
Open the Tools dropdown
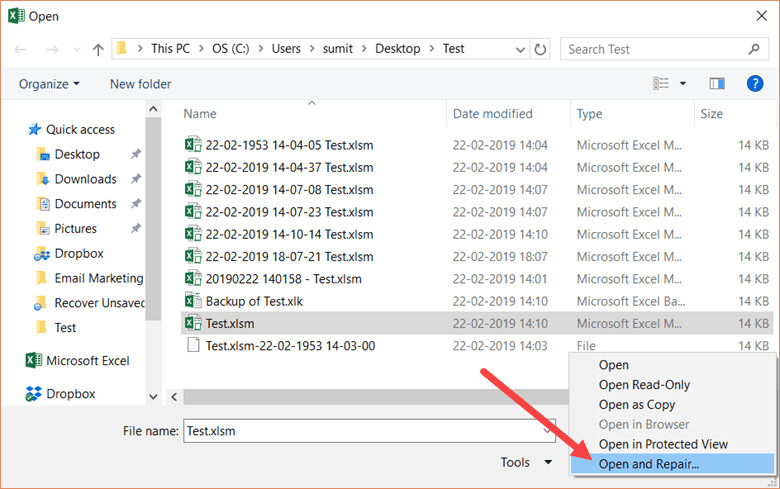(x=526, y=462)
